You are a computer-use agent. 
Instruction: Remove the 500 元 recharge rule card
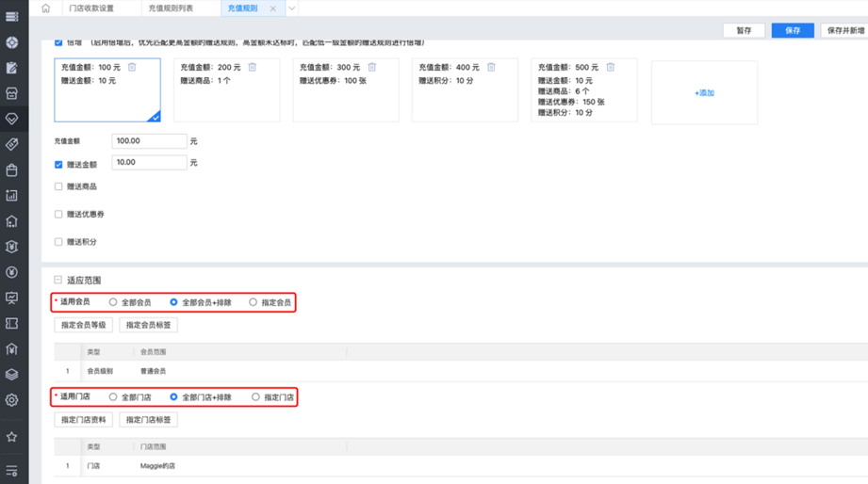click(x=611, y=68)
